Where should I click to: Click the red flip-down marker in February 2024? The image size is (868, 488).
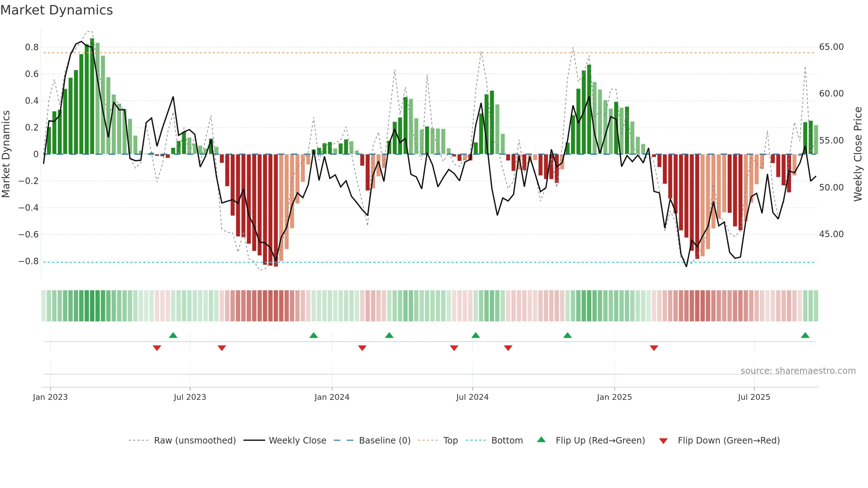362,348
